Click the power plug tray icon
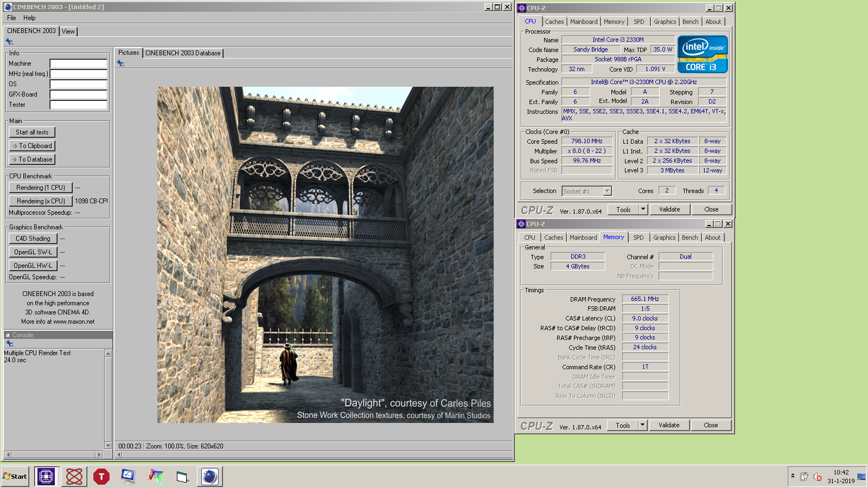Viewport: 868px width, 488px height. [804, 477]
